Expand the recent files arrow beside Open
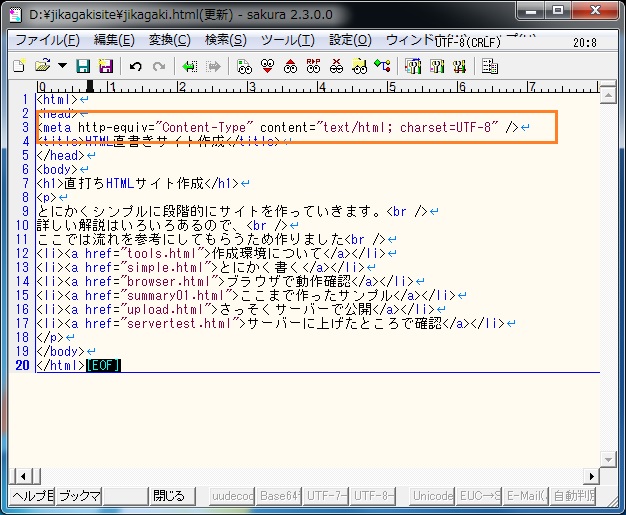Screen dimensions: 626x515 (x=62, y=65)
